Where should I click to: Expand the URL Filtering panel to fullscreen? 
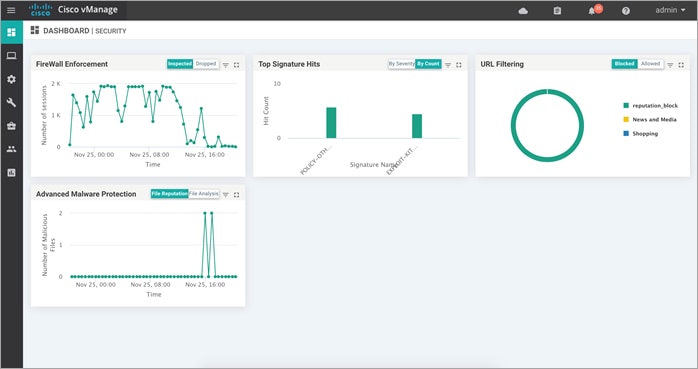click(681, 65)
